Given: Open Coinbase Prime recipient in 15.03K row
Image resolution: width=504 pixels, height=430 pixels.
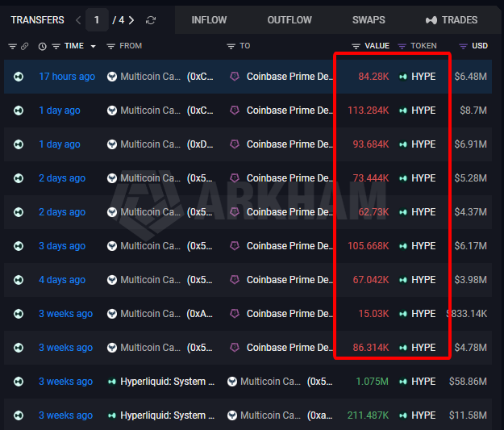Looking at the screenshot, I should [289, 314].
